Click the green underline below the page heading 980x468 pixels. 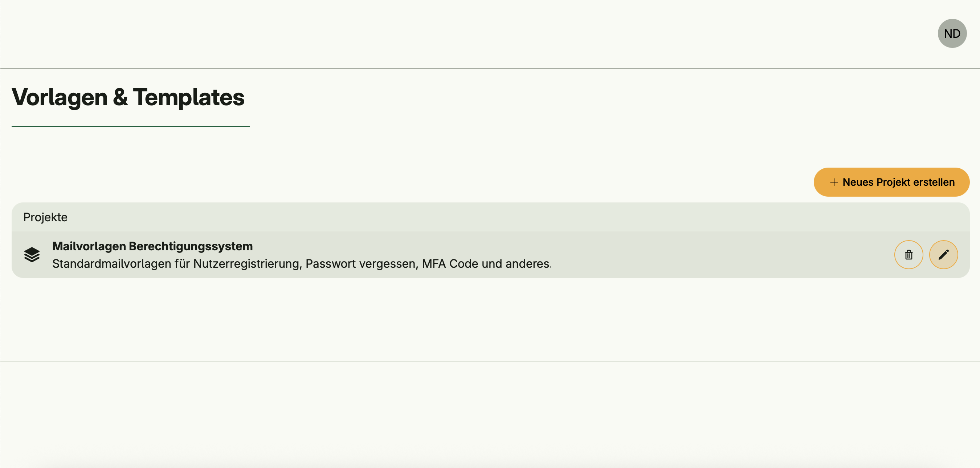click(x=131, y=126)
